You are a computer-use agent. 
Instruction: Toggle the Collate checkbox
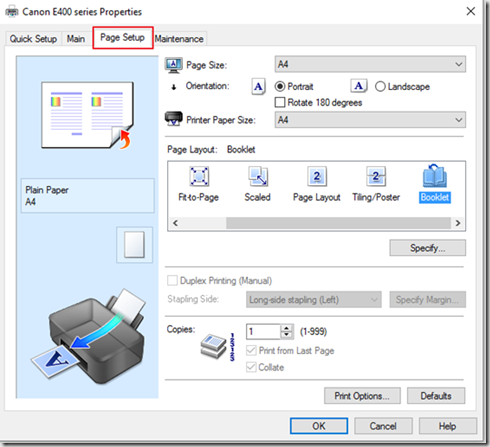251,367
